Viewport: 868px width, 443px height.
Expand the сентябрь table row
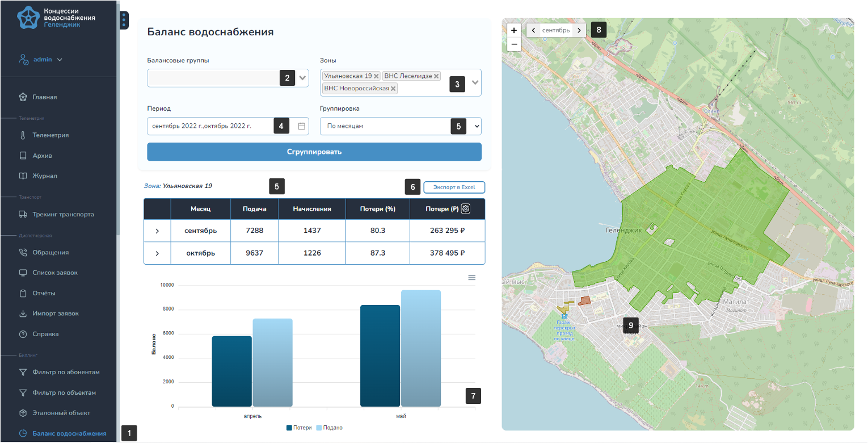(x=157, y=231)
